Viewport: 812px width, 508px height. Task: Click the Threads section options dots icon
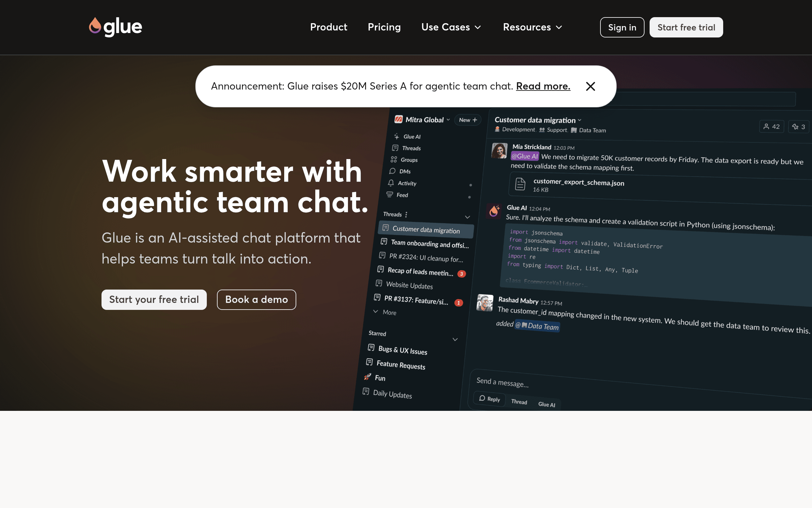[x=406, y=214]
